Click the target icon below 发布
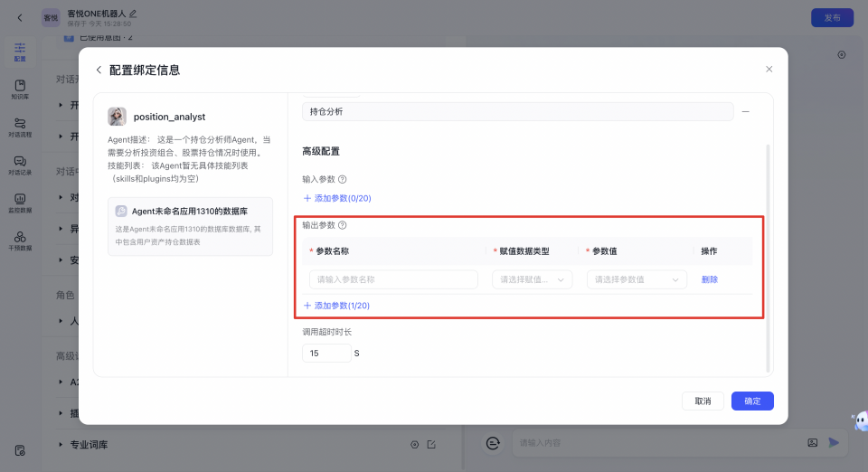 pos(842,55)
